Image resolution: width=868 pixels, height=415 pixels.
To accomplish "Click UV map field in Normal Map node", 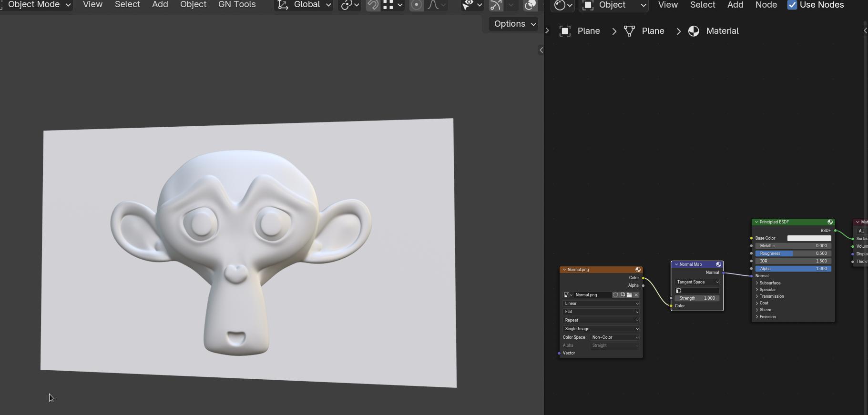I will (x=697, y=291).
